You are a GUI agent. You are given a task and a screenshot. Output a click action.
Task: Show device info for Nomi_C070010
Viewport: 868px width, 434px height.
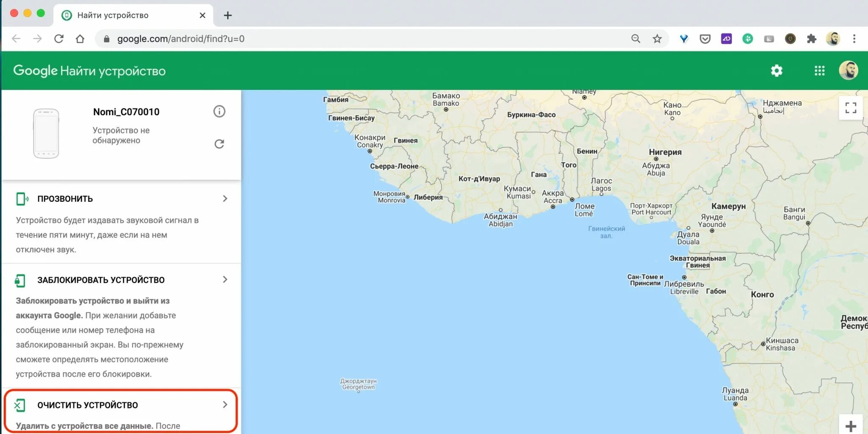click(219, 111)
